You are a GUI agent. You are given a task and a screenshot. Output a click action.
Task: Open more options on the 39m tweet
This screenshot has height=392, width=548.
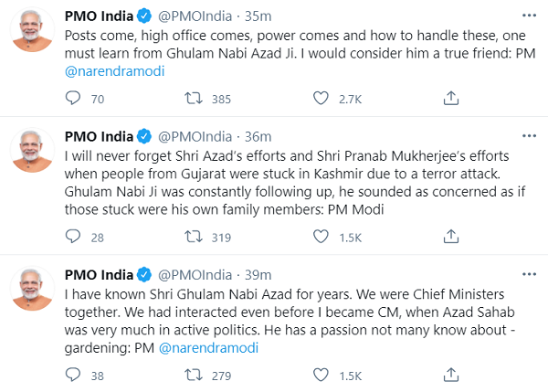click(x=528, y=276)
